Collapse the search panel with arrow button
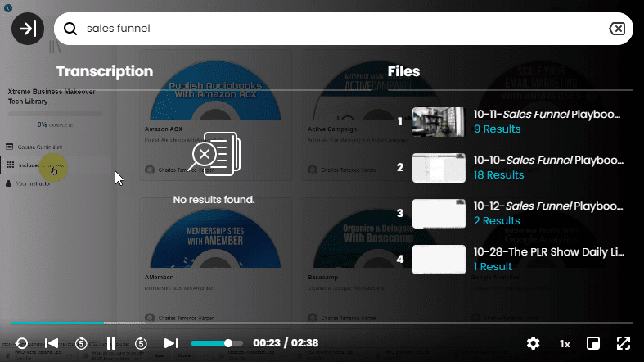 pos(28,29)
